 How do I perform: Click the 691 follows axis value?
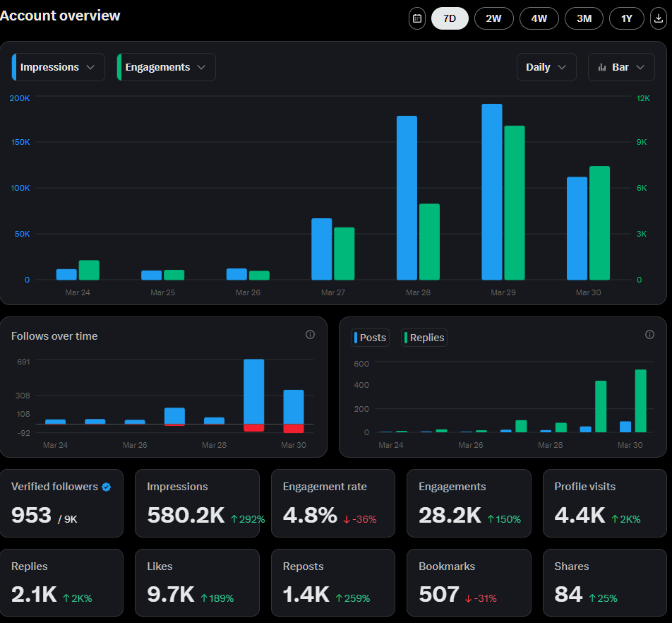click(23, 362)
